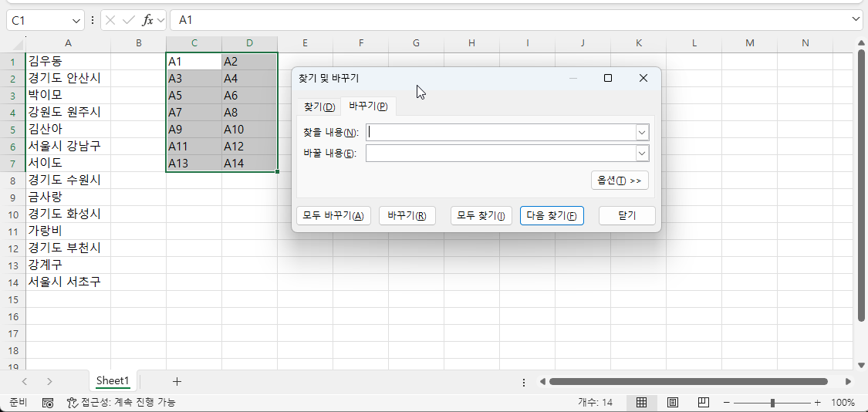Click the cancel (X) icon in formula bar
Viewport: 868px width, 412px height.
pos(110,21)
